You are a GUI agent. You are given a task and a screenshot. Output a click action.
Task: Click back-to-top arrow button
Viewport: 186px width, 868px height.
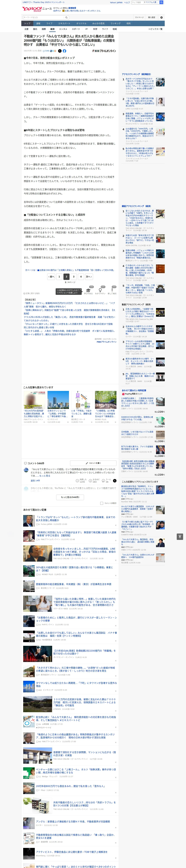click(x=180, y=537)
